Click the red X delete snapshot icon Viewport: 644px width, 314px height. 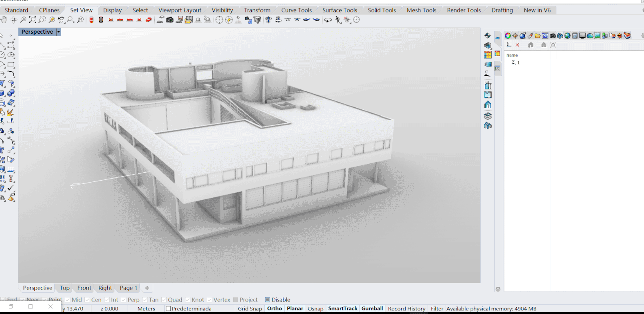tap(517, 45)
